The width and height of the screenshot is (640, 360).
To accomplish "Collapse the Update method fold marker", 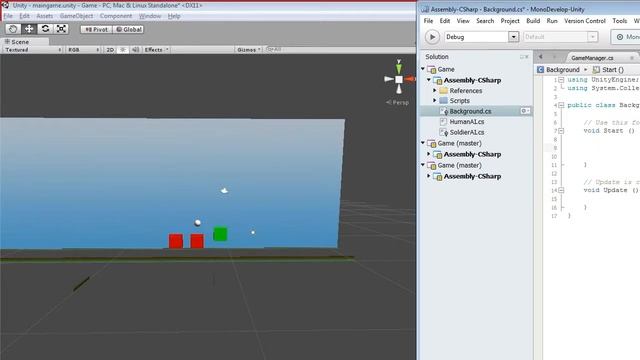I will pos(561,190).
